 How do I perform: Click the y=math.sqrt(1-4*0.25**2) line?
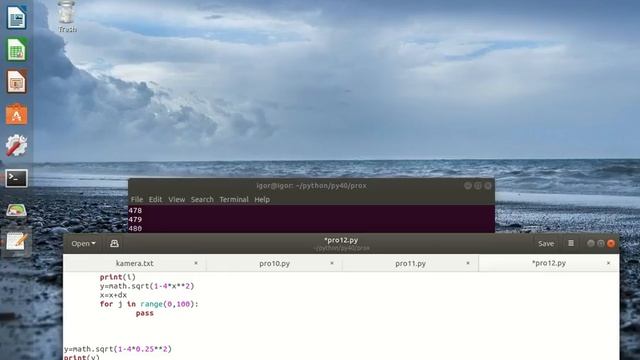(118, 349)
